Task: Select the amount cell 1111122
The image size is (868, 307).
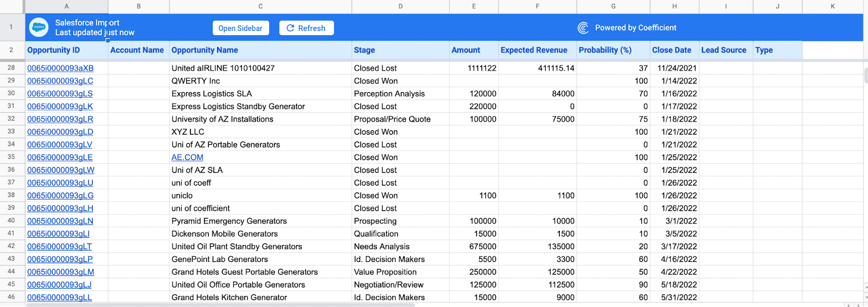Action: (474, 68)
